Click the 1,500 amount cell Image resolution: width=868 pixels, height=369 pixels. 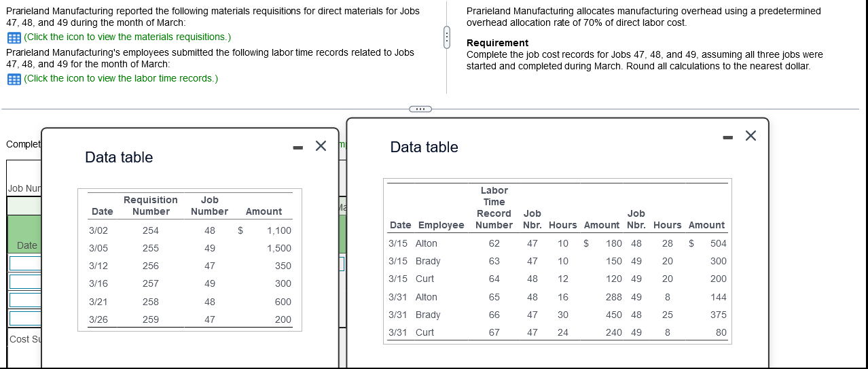279,249
